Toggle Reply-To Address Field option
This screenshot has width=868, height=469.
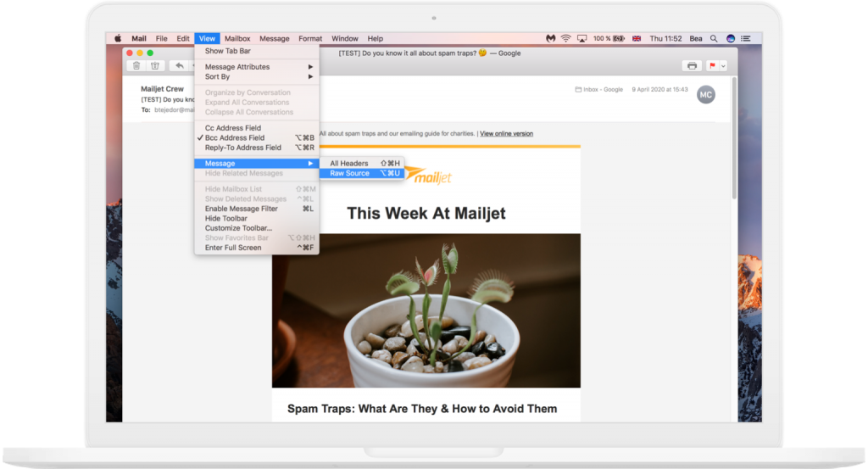(x=242, y=148)
